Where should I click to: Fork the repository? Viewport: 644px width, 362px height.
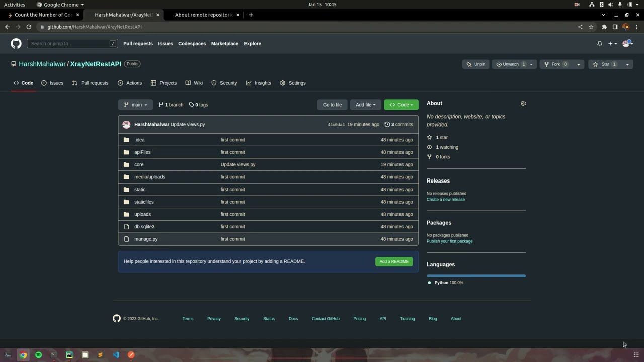(x=555, y=64)
